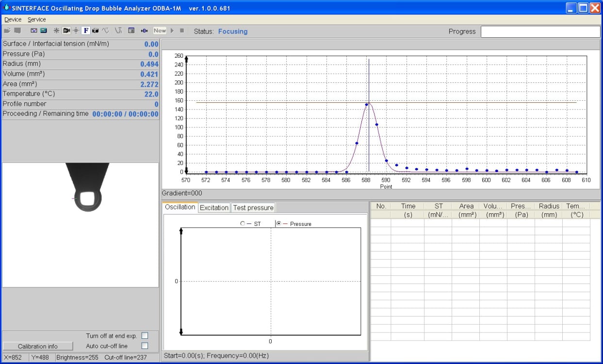The image size is (603, 364).
Task: Click the 'Focusing' status text
Action: [233, 32]
